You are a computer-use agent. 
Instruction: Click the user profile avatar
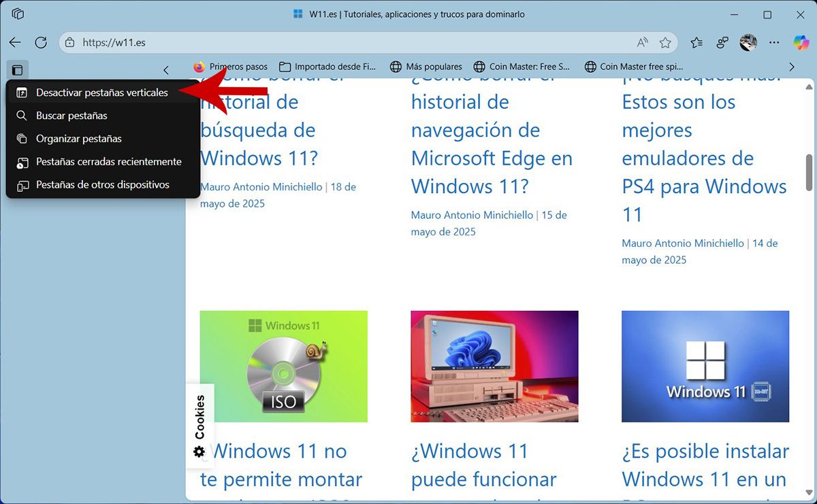[748, 42]
